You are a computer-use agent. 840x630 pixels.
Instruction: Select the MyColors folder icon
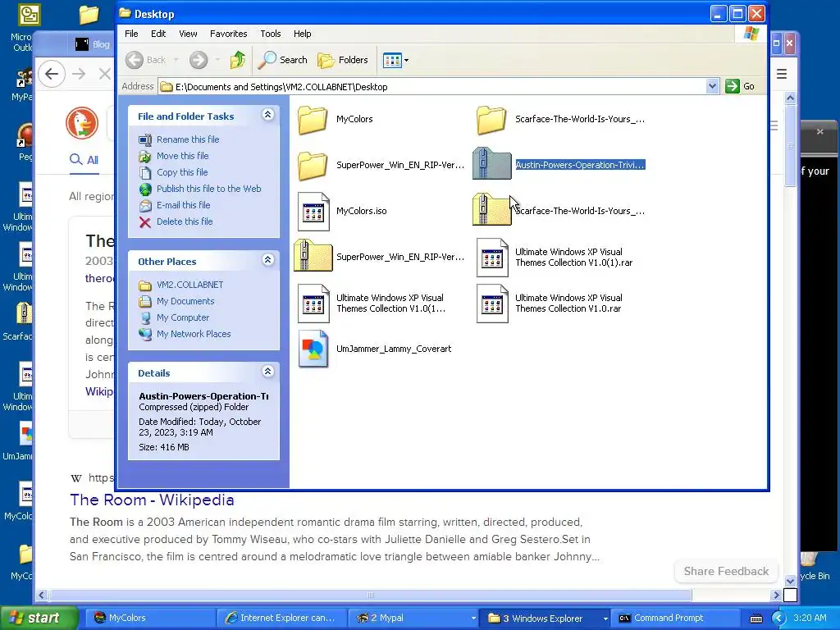(313, 119)
